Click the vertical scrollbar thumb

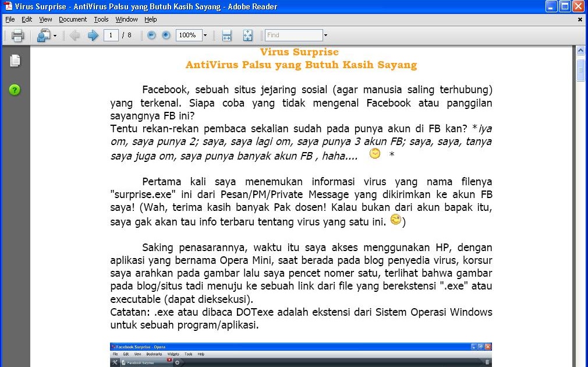click(580, 70)
